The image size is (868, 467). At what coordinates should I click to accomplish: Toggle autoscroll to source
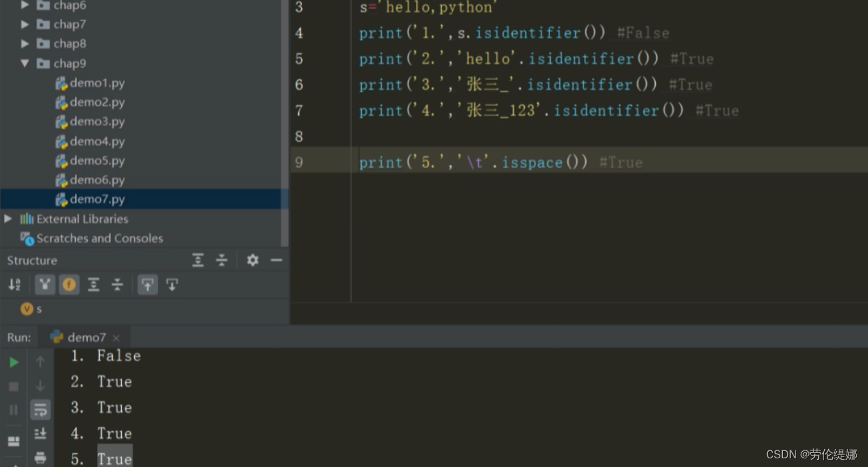point(148,285)
